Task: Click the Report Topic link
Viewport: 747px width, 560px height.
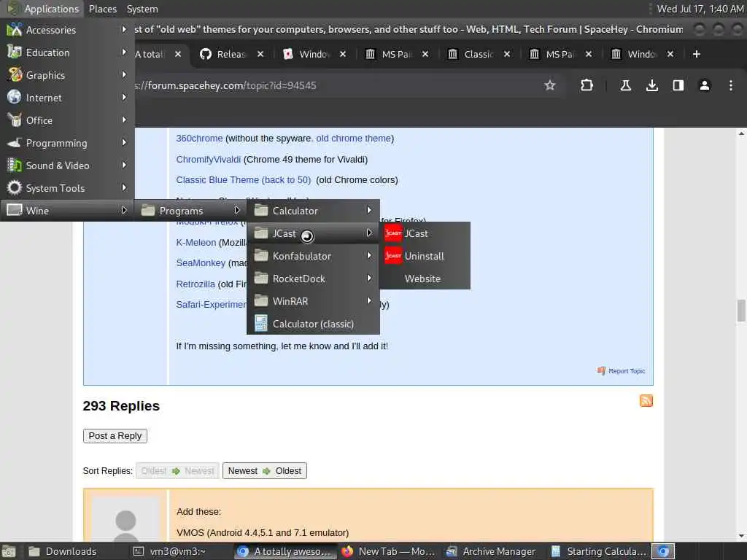Action: (622, 371)
